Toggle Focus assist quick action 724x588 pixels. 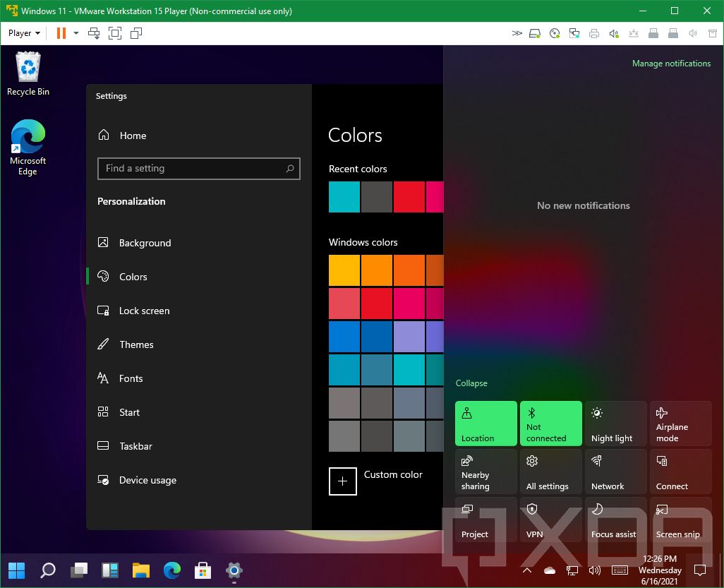click(x=616, y=520)
